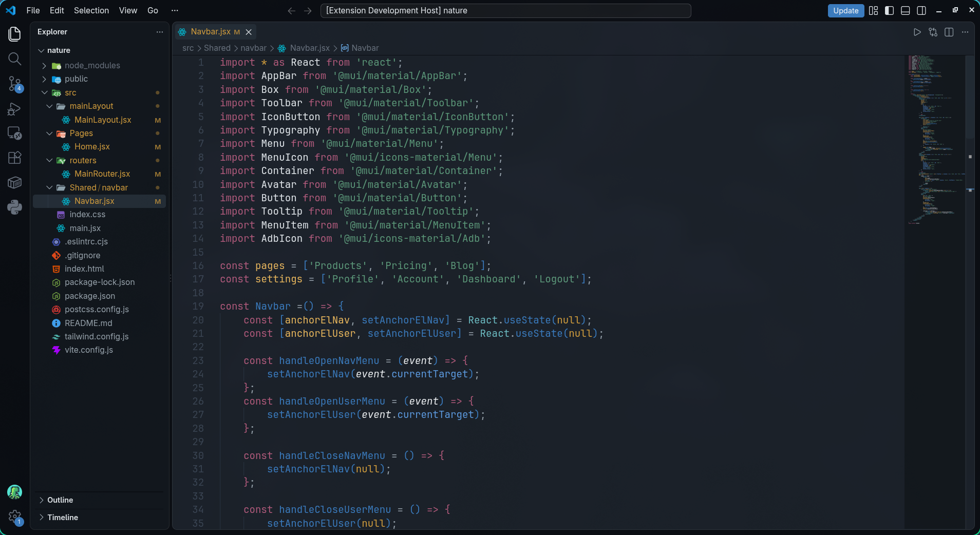
Task: Open the Selection menu
Action: (x=91, y=11)
